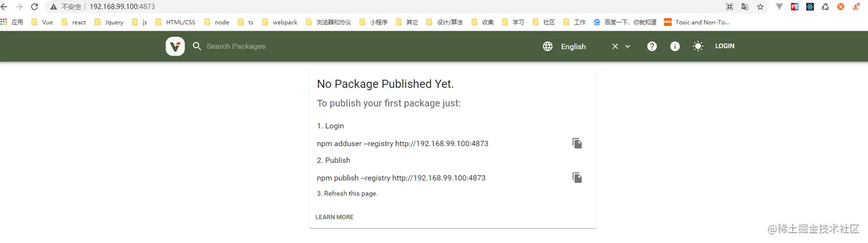Clear the language selection with the X

point(615,46)
